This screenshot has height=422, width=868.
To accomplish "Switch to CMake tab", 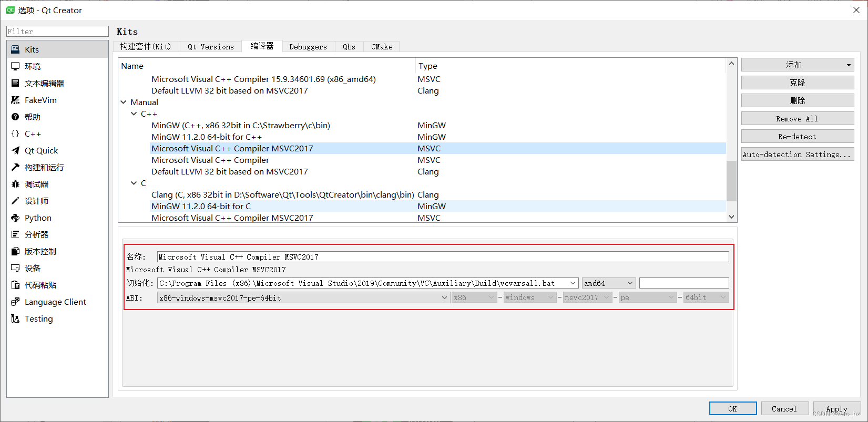I will [382, 47].
